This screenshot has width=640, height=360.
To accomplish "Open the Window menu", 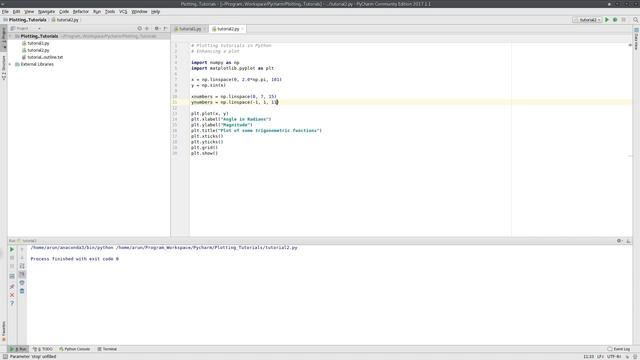I will (x=139, y=12).
